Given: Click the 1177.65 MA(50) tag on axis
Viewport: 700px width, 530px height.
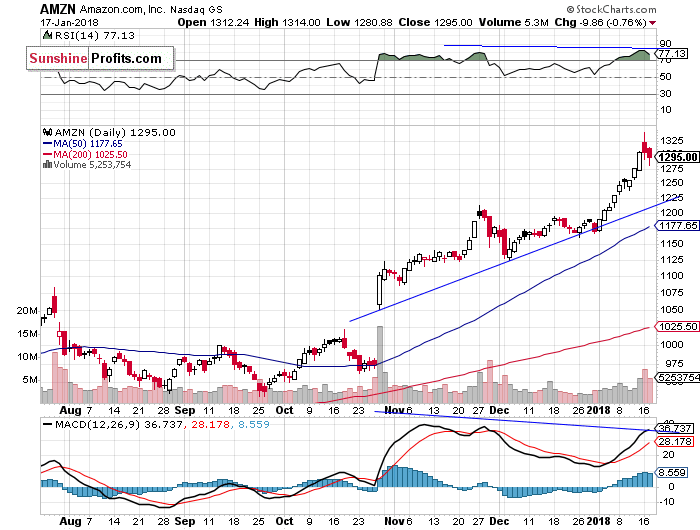Looking at the screenshot, I should tap(677, 225).
